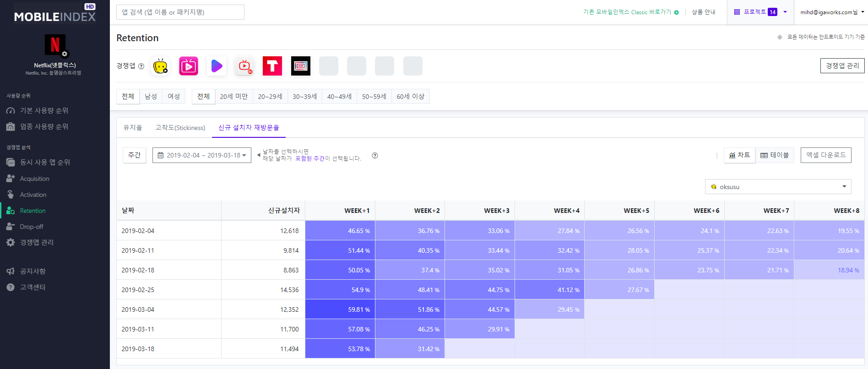
Task: Filter by 여성 gender
Action: [174, 97]
